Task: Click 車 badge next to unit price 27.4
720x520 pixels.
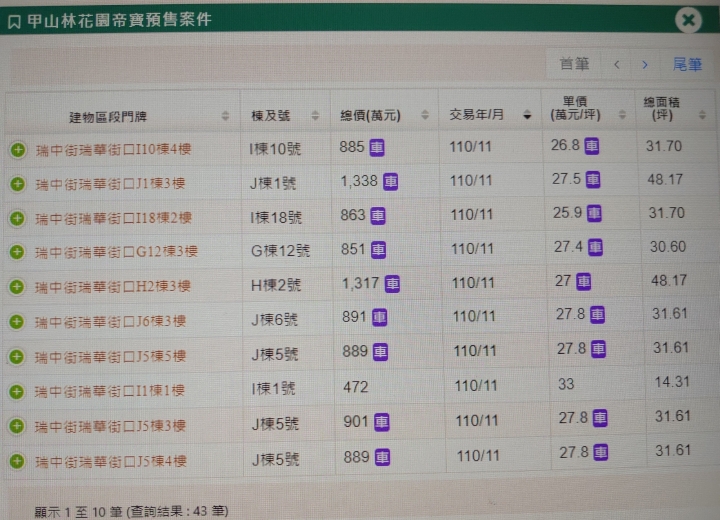Action: 596,248
